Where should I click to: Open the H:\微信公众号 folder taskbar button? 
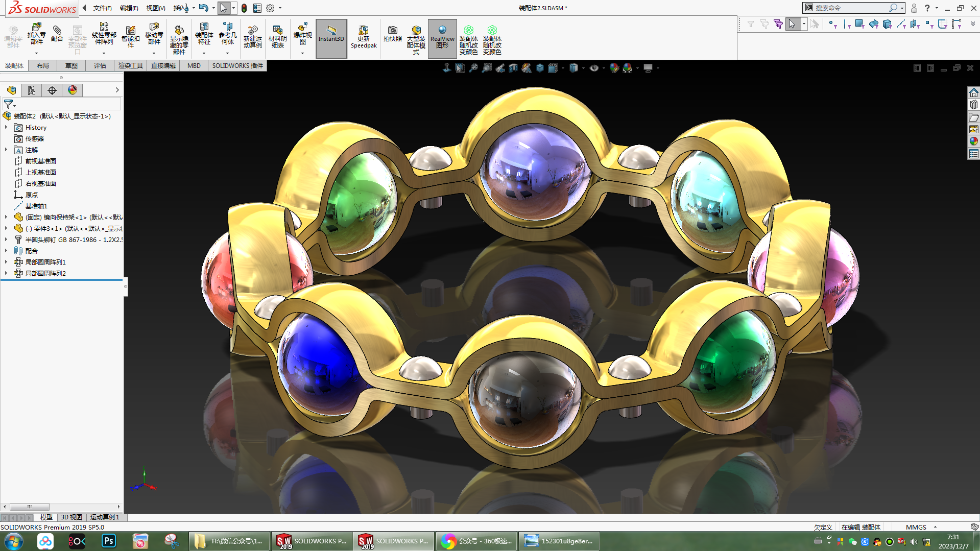[230, 541]
